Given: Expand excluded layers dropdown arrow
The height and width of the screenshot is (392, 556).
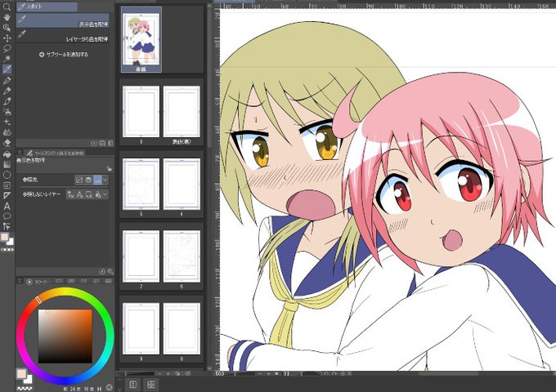Looking at the screenshot, I should coord(105,194).
